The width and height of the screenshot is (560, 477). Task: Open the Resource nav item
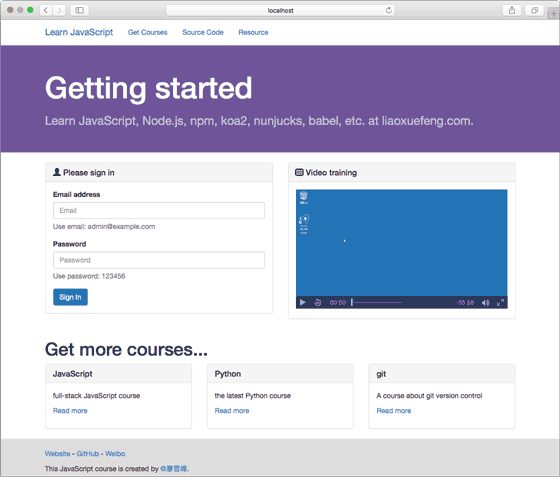click(253, 32)
